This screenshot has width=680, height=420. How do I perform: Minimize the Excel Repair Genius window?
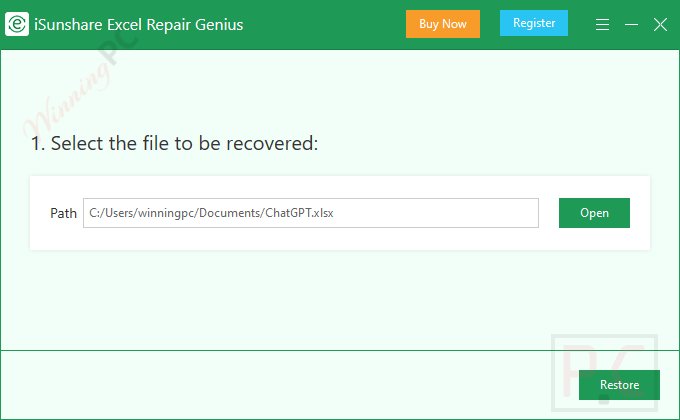point(631,25)
